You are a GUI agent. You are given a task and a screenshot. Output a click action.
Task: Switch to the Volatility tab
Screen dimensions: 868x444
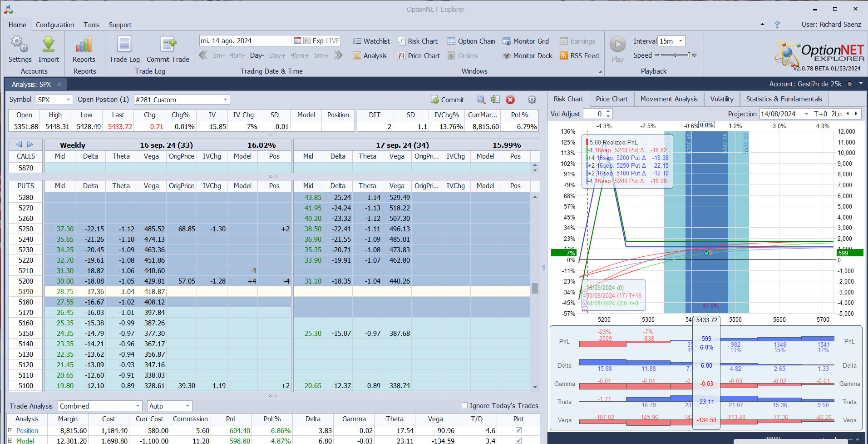(x=721, y=99)
